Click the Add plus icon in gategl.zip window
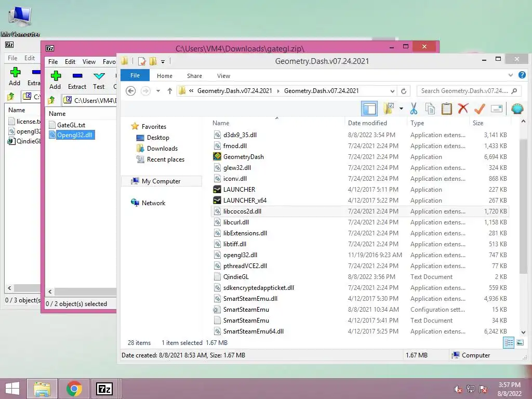The width and height of the screenshot is (532, 399). click(x=55, y=76)
